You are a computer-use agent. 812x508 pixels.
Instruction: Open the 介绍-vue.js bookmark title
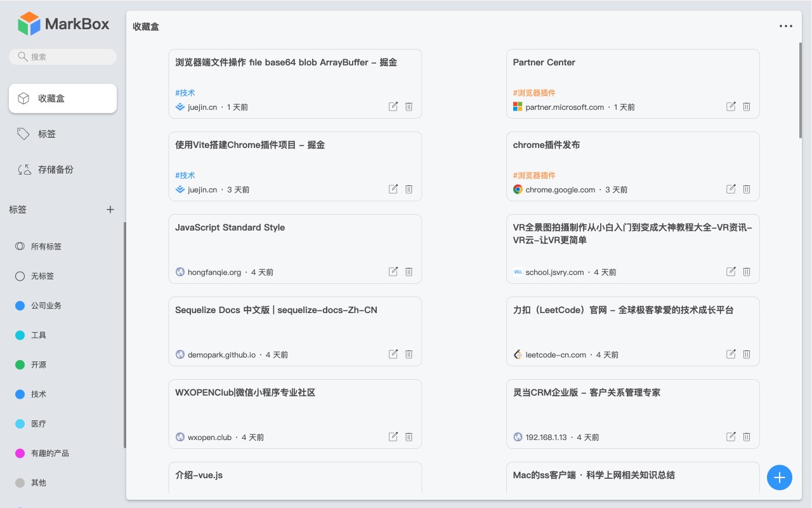[199, 475]
